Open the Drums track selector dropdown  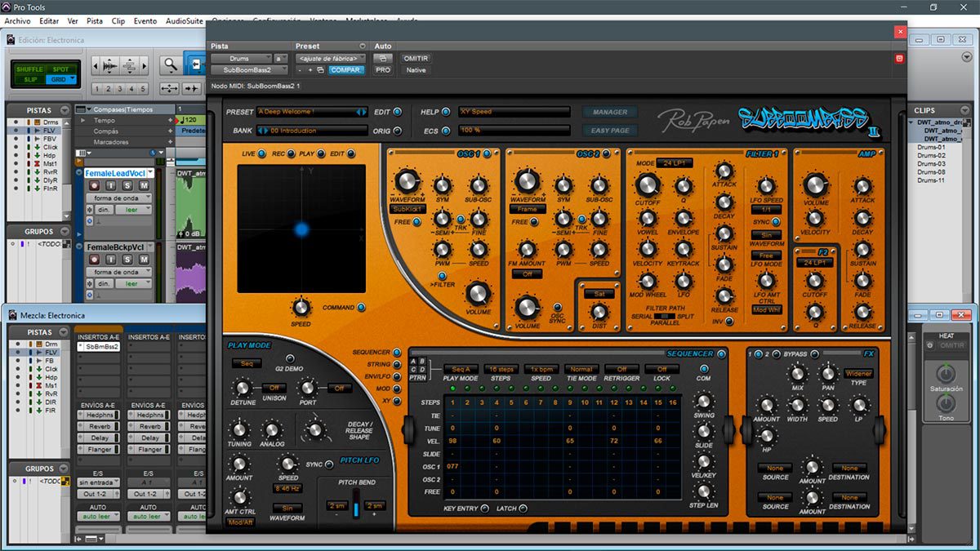click(242, 59)
